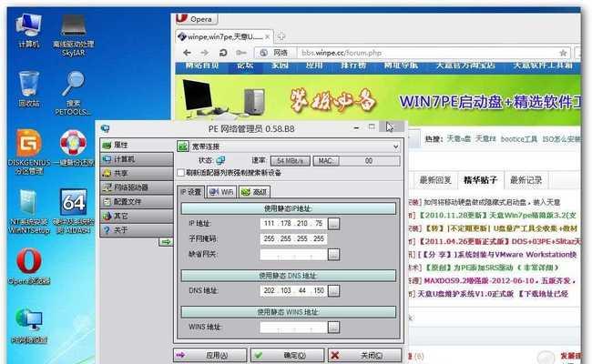This screenshot has width=592, height=364.
Task: Open 论坛 in the site navigation bar
Action: pyautogui.click(x=245, y=66)
